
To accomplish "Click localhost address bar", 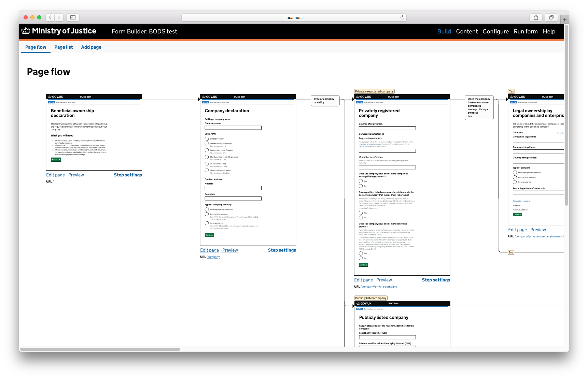I will tap(294, 17).
